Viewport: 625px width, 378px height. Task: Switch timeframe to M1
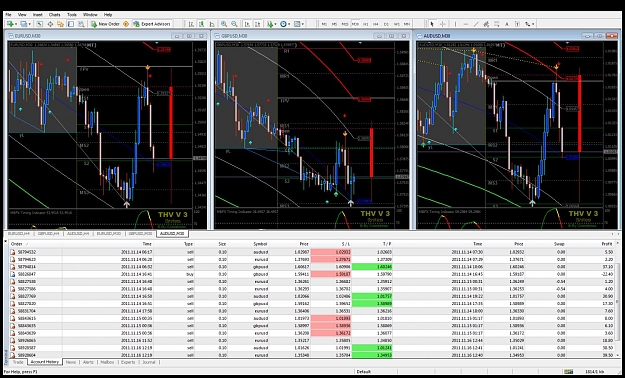click(x=324, y=24)
